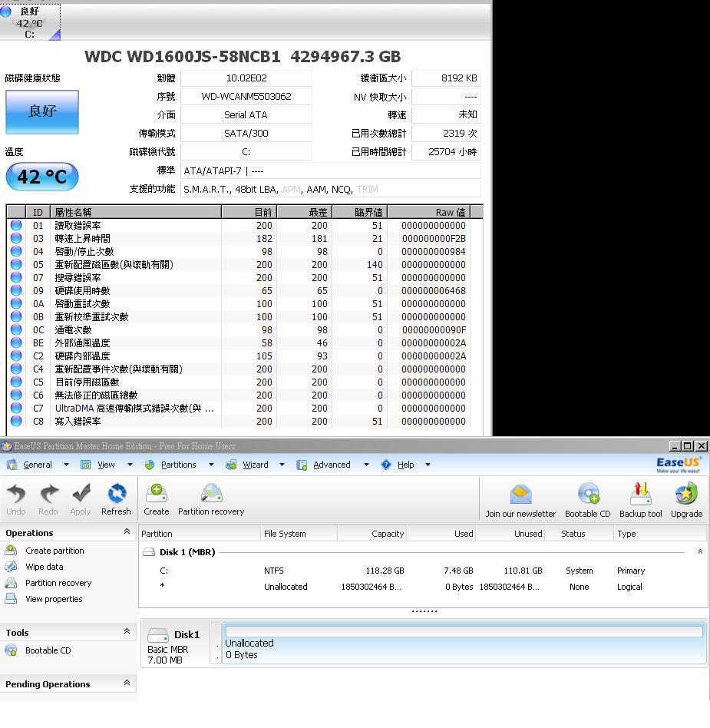Click the 25704 小時 power-on hours field
This screenshot has height=728, width=710.
click(x=447, y=152)
